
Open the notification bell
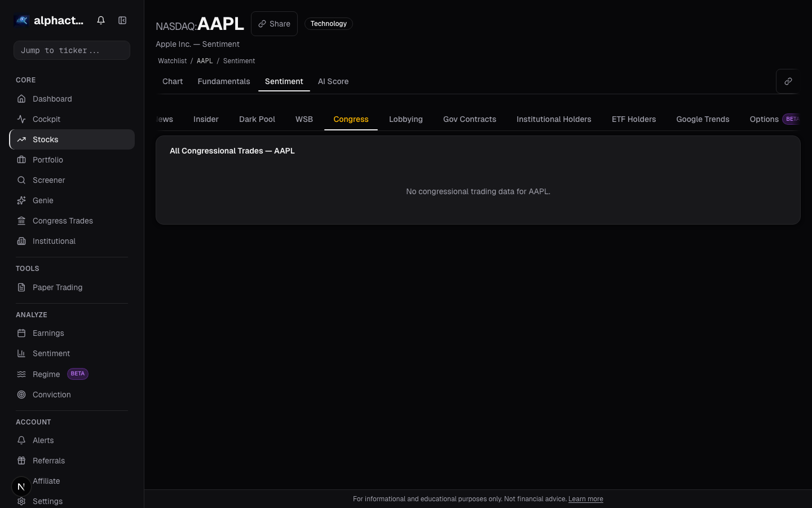101,20
